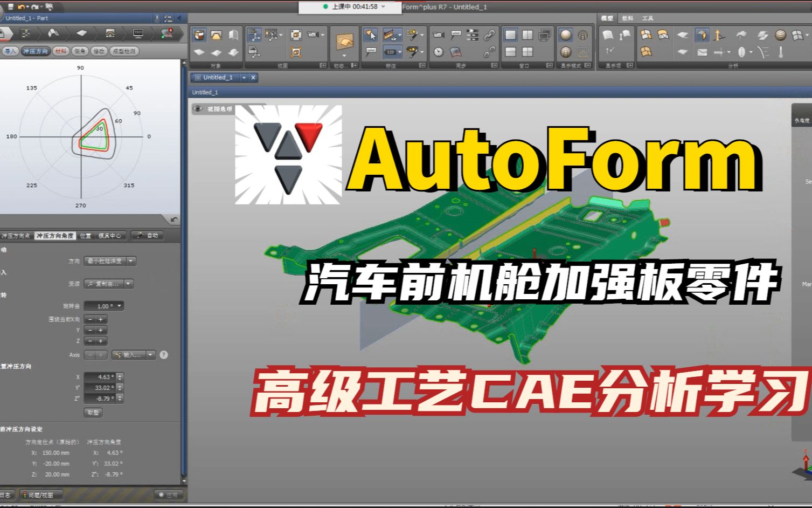The image size is (812, 508).
Task: Click plus for Z rotation
Action: click(101, 341)
